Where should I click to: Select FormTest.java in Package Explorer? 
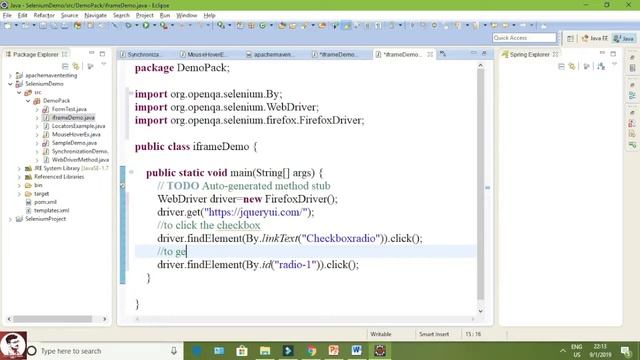click(69, 109)
